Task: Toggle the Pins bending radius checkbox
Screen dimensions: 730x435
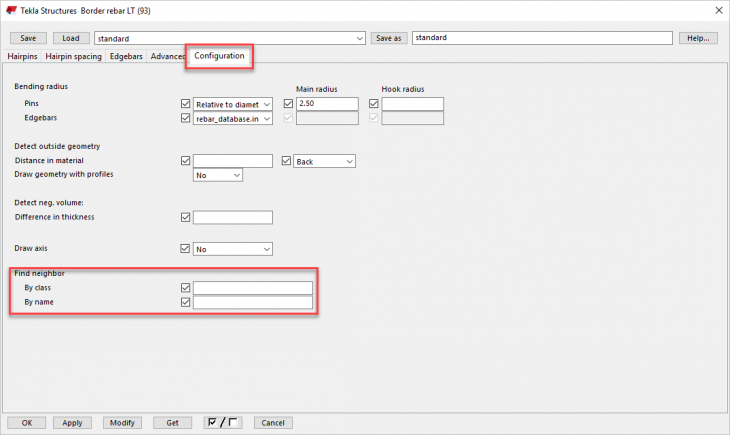Action: pyautogui.click(x=185, y=103)
